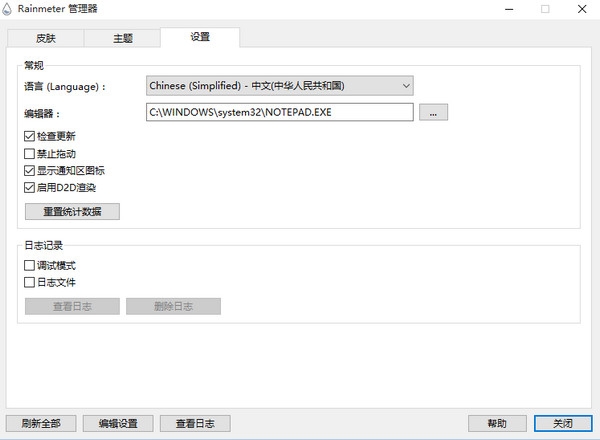Minimize the Rainmeter manager window
Image resolution: width=600 pixels, height=440 pixels.
point(509,9)
